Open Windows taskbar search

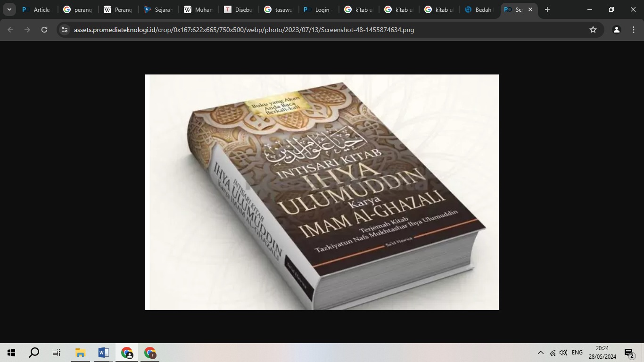click(34, 353)
